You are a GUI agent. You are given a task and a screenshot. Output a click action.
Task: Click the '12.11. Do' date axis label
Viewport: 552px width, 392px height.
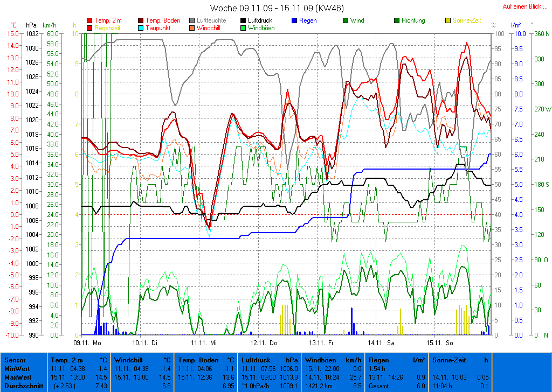pos(264,342)
